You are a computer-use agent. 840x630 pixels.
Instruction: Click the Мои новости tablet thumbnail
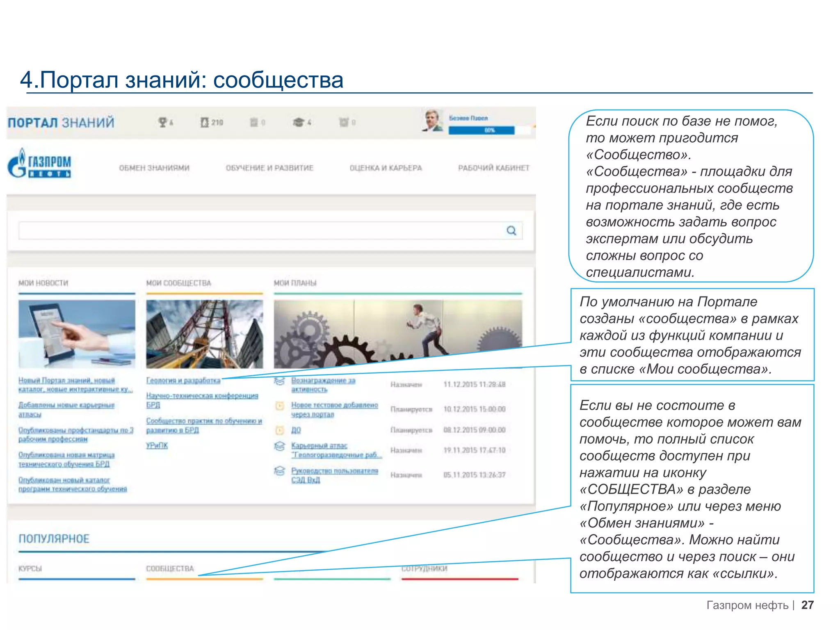77,334
